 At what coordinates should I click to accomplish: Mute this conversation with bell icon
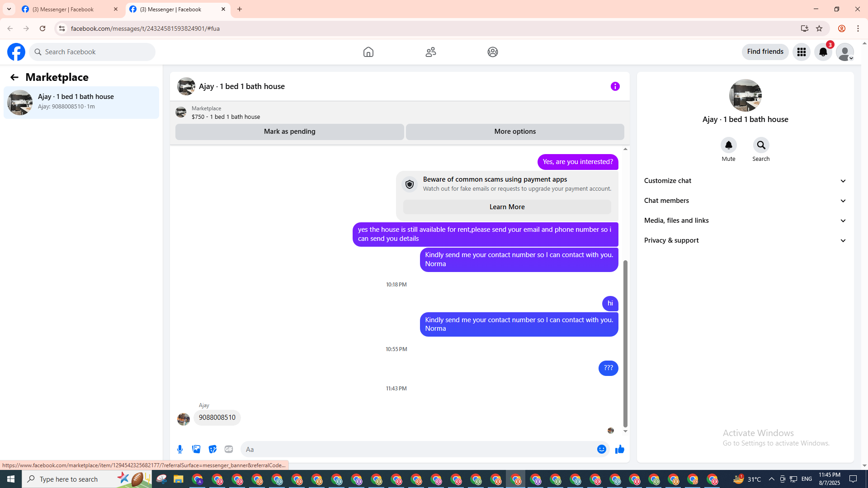click(x=728, y=145)
